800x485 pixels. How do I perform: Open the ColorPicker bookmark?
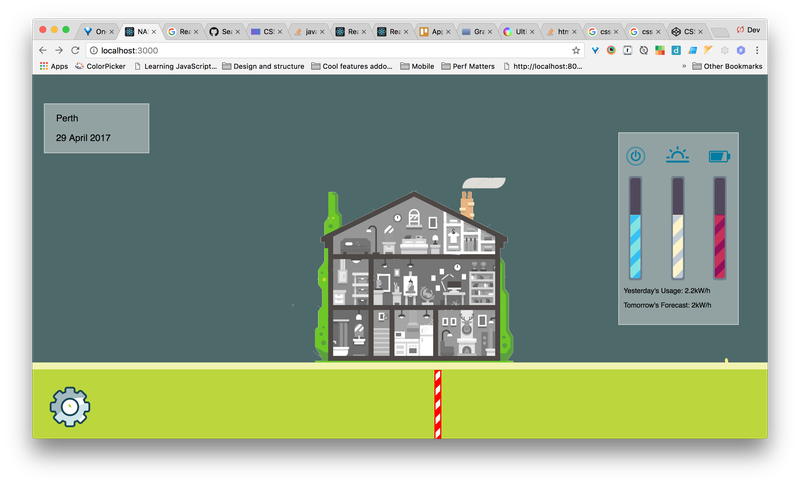click(103, 66)
